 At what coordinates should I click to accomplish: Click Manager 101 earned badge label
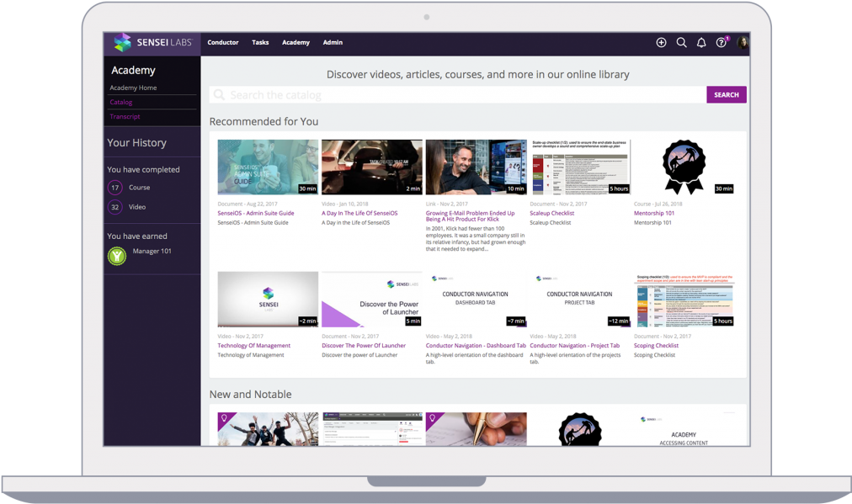[x=152, y=251]
